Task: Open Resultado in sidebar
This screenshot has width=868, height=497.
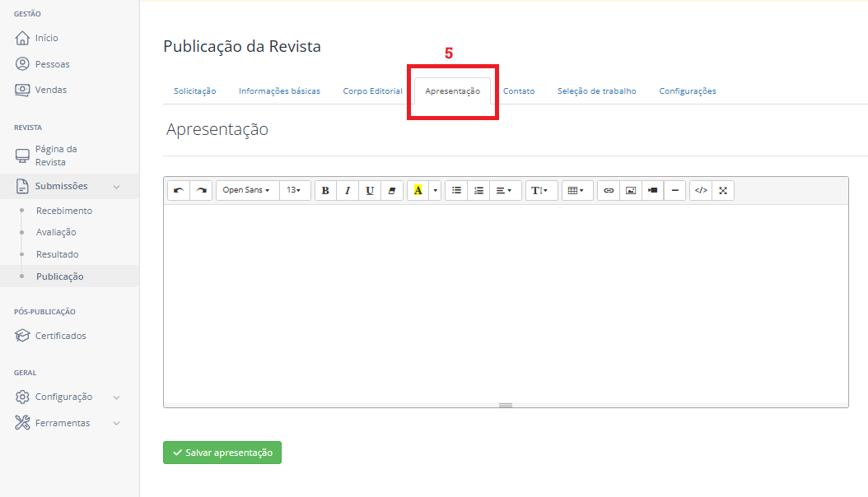Action: tap(58, 254)
